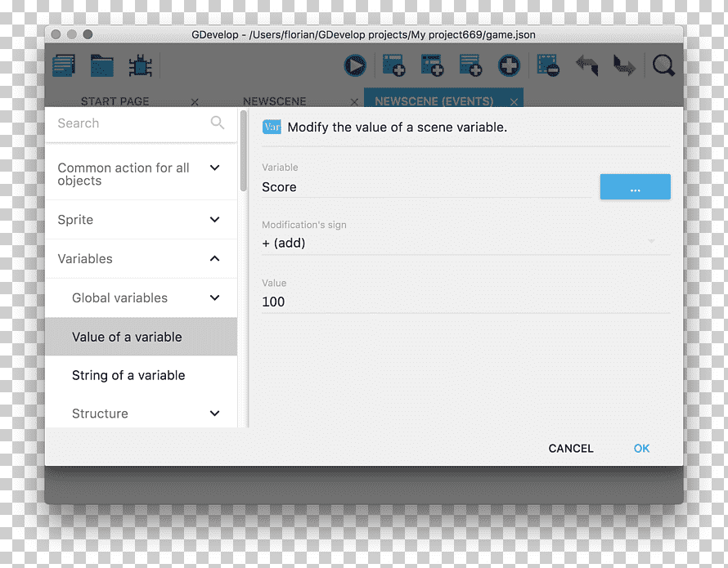The height and width of the screenshot is (568, 728).
Task: Expand the Sprite category
Action: [142, 220]
